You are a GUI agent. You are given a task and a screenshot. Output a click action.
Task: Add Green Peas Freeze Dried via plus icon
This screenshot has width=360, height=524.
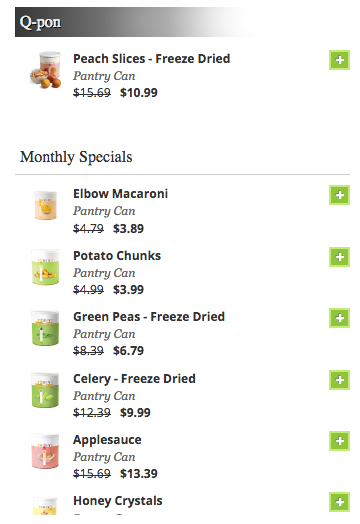pyautogui.click(x=339, y=318)
